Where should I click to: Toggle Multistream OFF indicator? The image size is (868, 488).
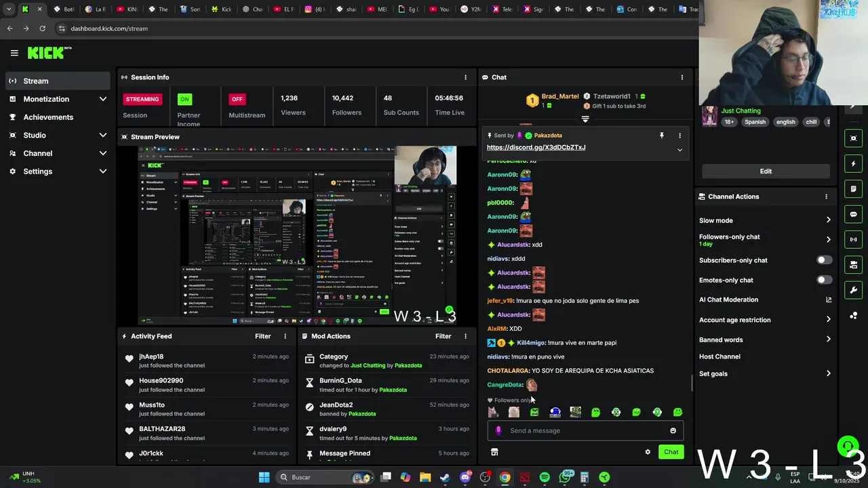237,99
